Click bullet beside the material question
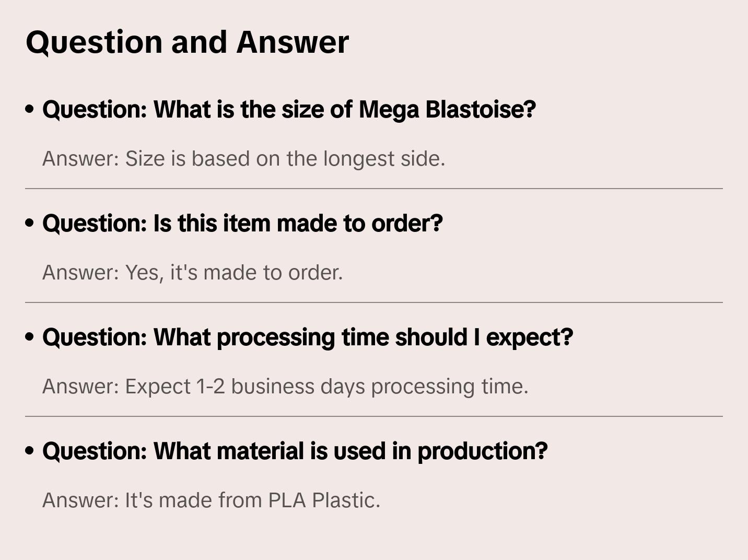The image size is (748, 560). click(30, 451)
